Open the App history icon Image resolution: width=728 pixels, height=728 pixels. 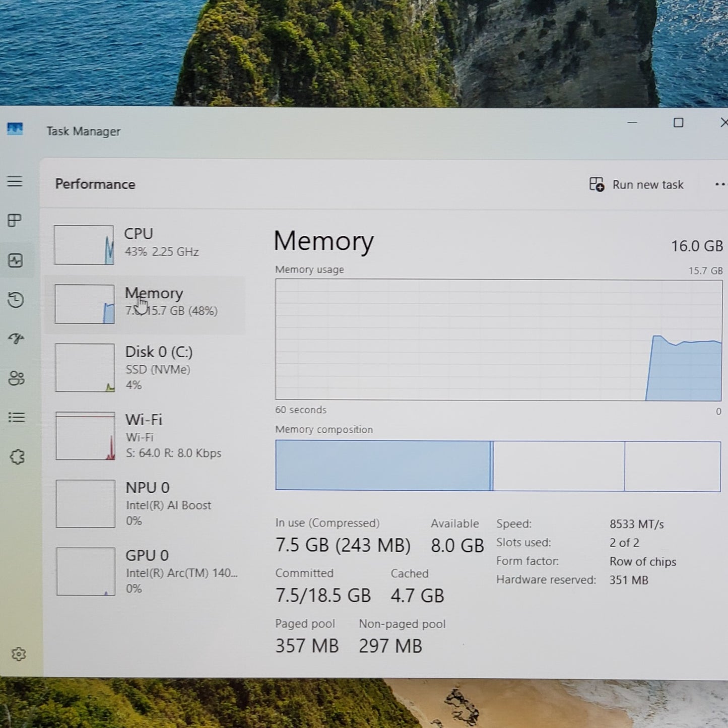tap(16, 300)
